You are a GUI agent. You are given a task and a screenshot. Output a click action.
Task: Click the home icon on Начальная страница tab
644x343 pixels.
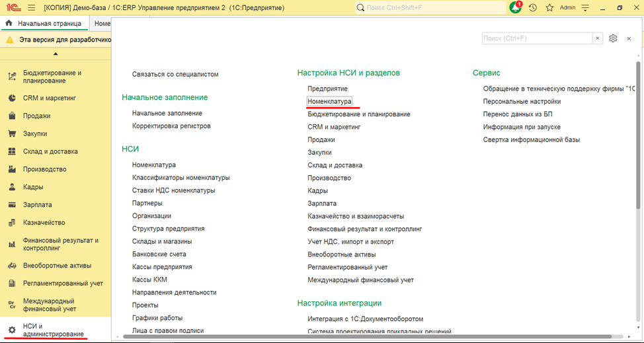[9, 23]
